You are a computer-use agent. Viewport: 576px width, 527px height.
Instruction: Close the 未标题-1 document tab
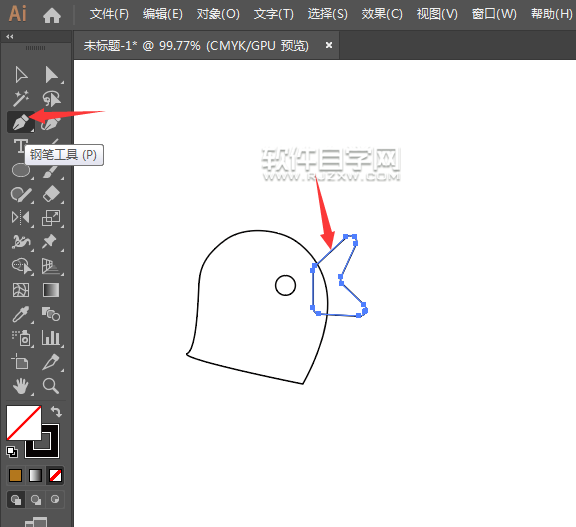tap(329, 45)
